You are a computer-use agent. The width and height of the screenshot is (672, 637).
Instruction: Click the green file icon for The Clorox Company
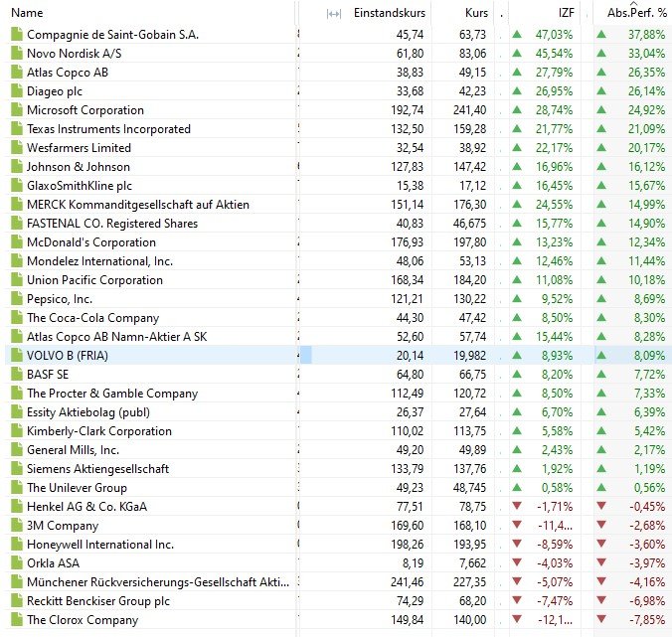click(17, 619)
